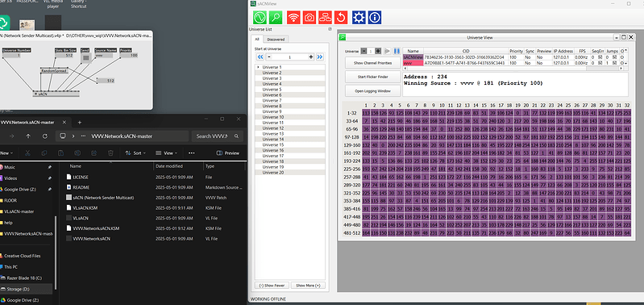Pause the Universe View with the pause button
Viewport: 644px width, 305px height.
click(x=397, y=51)
